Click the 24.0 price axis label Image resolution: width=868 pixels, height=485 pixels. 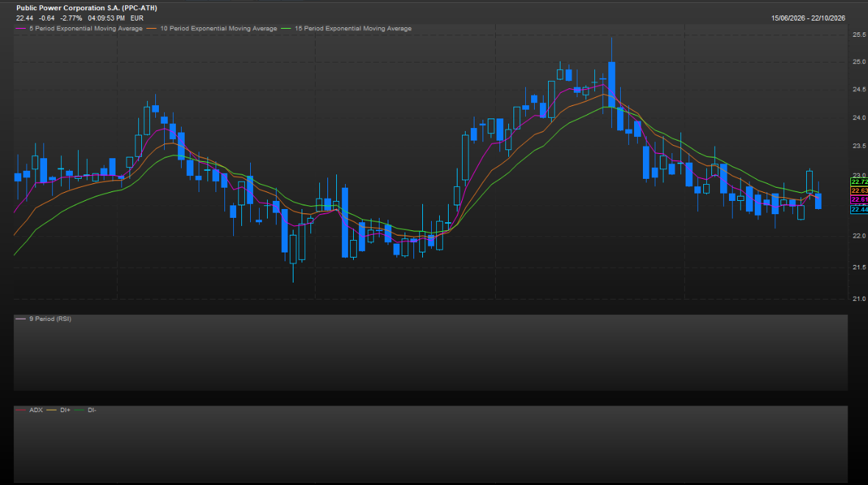pyautogui.click(x=859, y=118)
